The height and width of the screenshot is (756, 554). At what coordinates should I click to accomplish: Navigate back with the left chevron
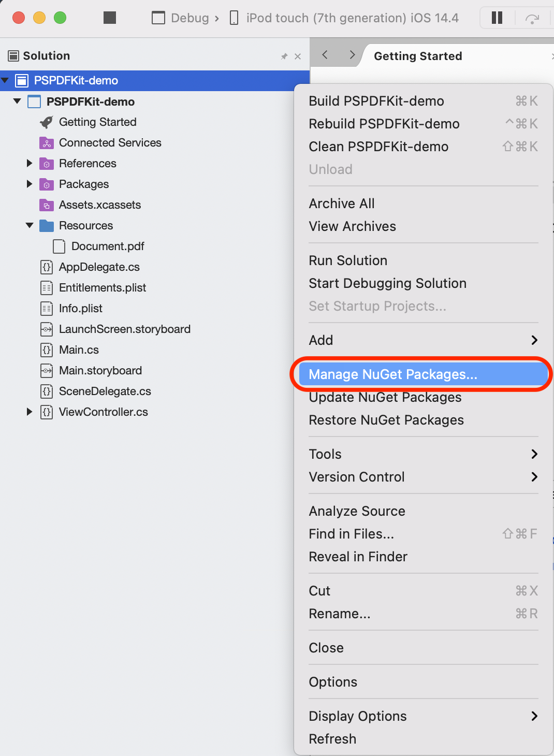pos(325,55)
